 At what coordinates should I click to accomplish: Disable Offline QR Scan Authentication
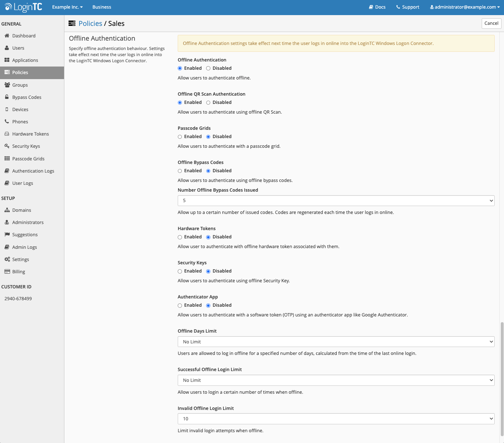(208, 102)
